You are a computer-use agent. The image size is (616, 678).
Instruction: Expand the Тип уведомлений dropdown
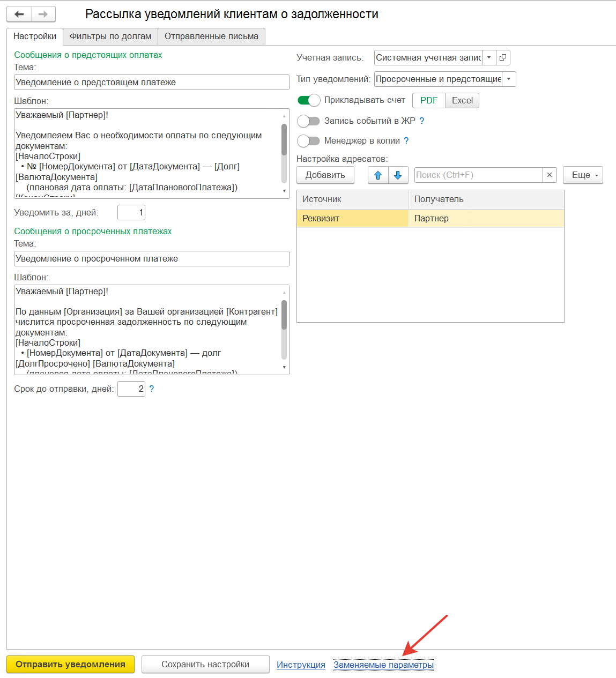coord(509,79)
